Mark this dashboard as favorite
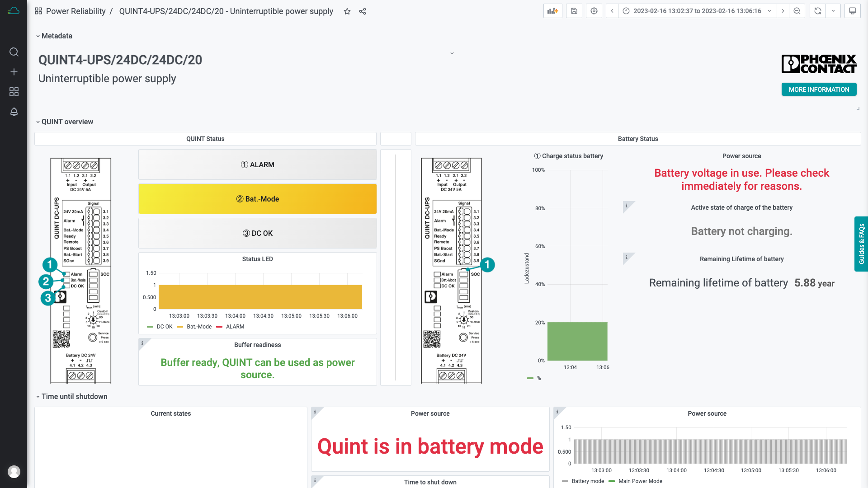The width and height of the screenshot is (868, 488). tap(347, 11)
